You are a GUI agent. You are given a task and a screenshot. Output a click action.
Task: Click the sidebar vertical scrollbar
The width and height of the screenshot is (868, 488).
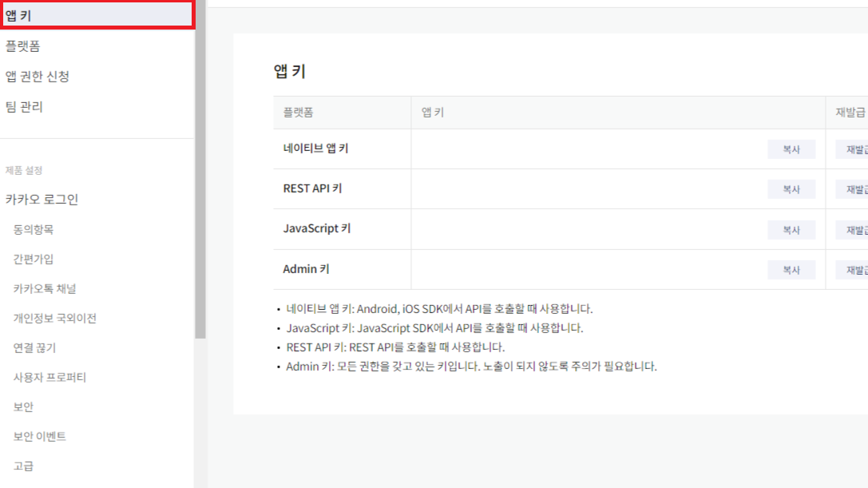[200, 169]
